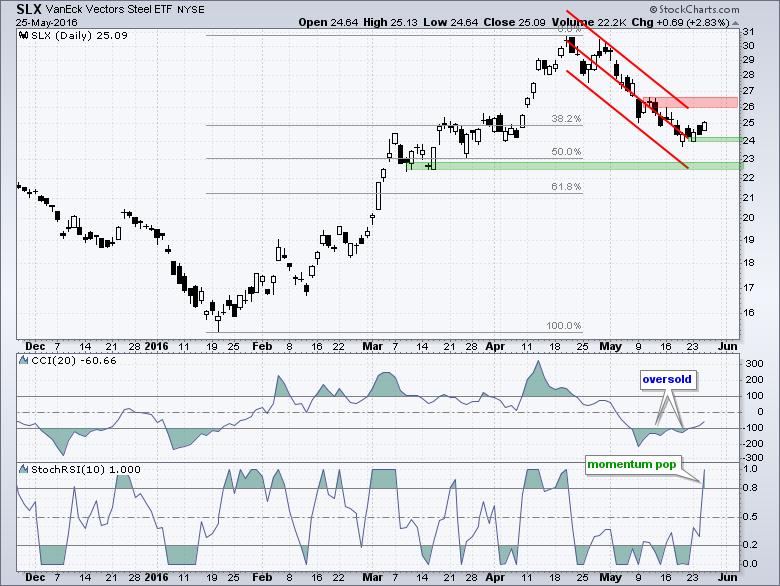Click the small green support zone near 24

click(x=716, y=139)
